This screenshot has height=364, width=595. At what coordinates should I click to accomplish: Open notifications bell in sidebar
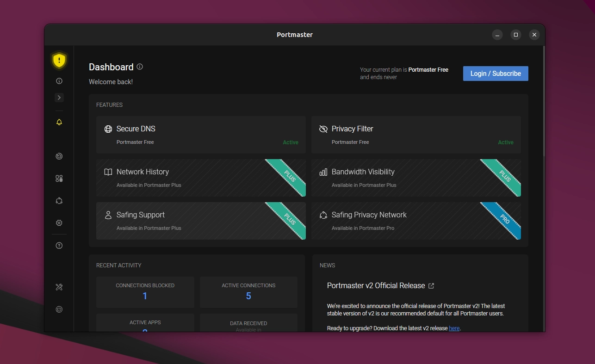[59, 122]
